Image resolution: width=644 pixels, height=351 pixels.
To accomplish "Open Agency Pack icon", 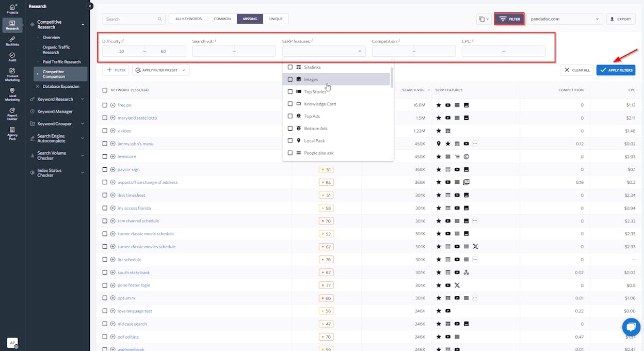I will pyautogui.click(x=12, y=132).
